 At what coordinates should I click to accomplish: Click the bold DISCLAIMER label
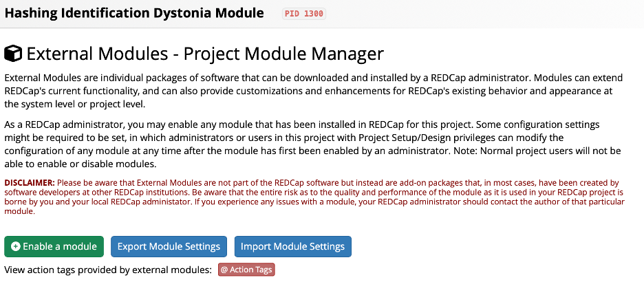click(30, 182)
